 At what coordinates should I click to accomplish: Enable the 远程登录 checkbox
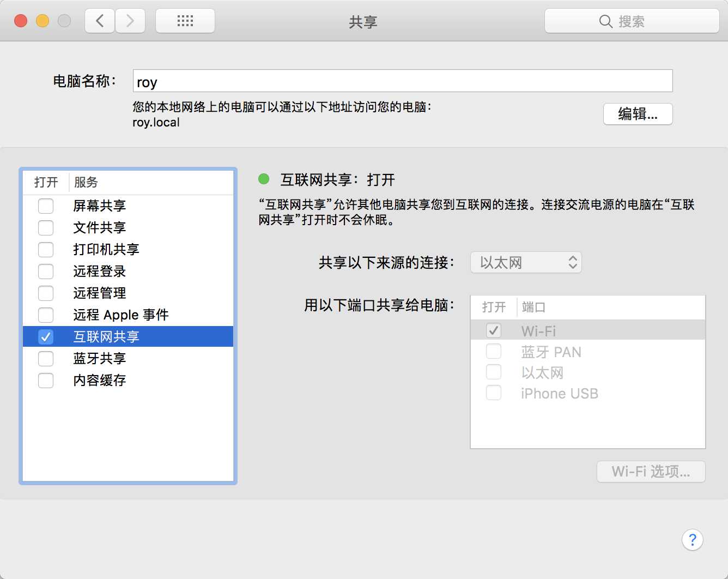coord(46,272)
